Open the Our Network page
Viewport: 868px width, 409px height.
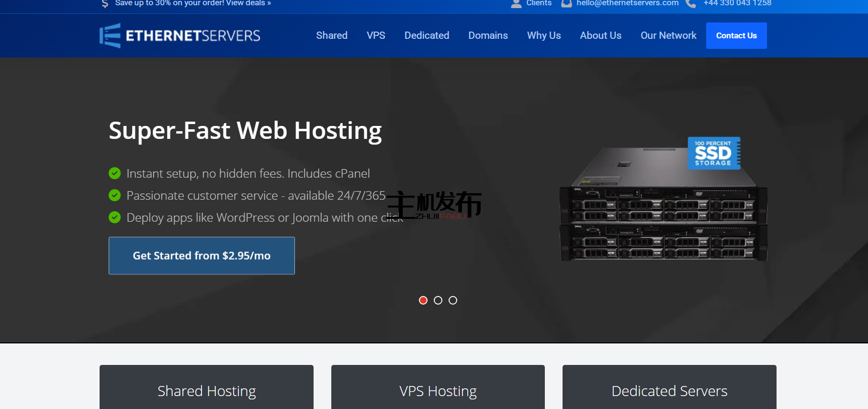[x=668, y=35]
